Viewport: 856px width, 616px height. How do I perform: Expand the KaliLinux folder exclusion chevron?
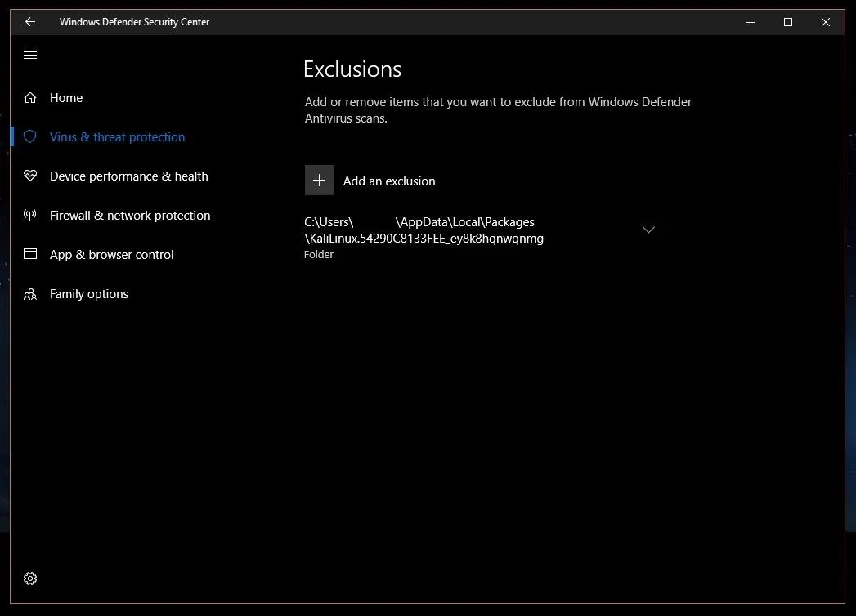tap(648, 230)
